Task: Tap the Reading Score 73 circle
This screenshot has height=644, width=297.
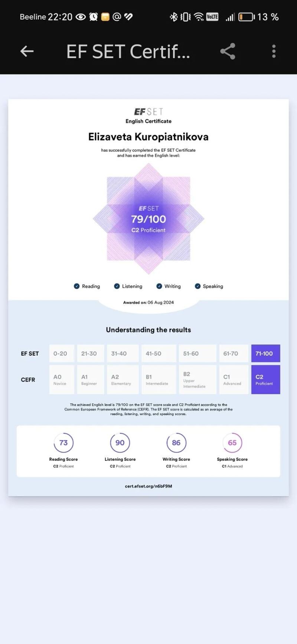Action: 63,443
